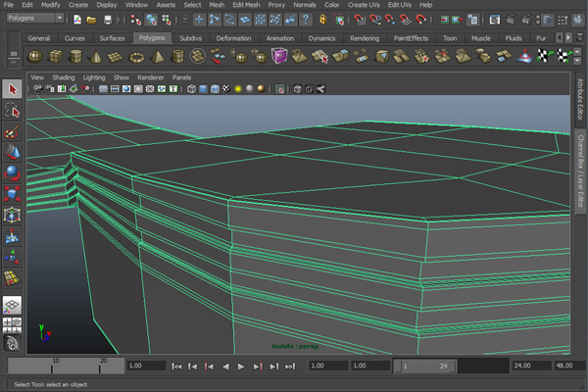Activate the Move tool
Image resolution: width=588 pixels, height=392 pixels.
tap(12, 152)
